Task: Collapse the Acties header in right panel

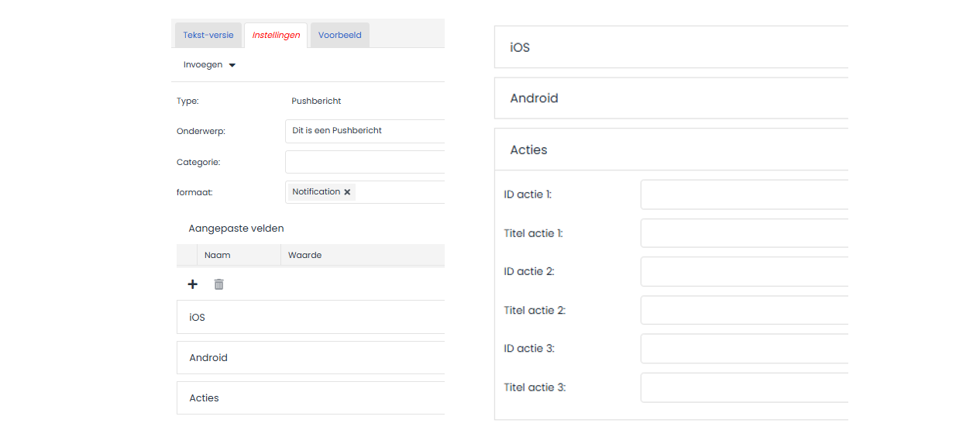Action: click(670, 150)
